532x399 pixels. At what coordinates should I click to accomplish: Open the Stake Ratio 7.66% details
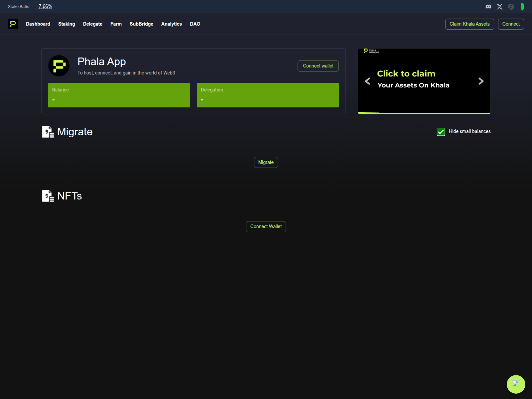(x=45, y=6)
